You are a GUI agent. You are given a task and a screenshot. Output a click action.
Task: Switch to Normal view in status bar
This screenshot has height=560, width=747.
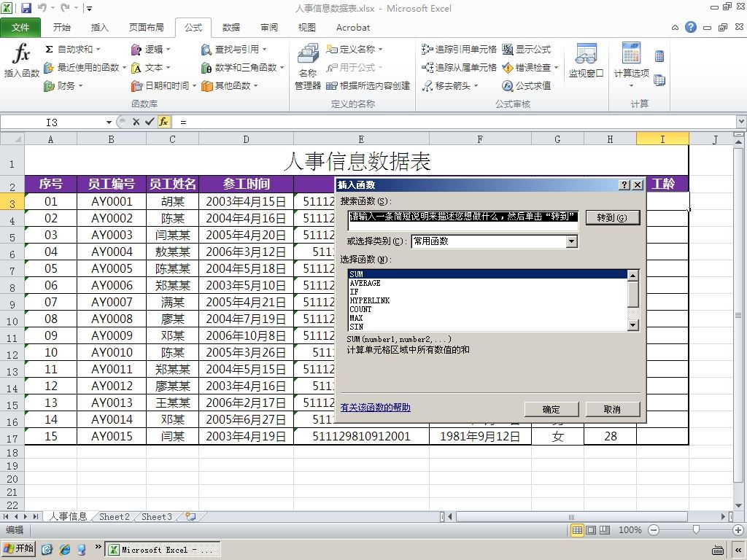[x=577, y=530]
